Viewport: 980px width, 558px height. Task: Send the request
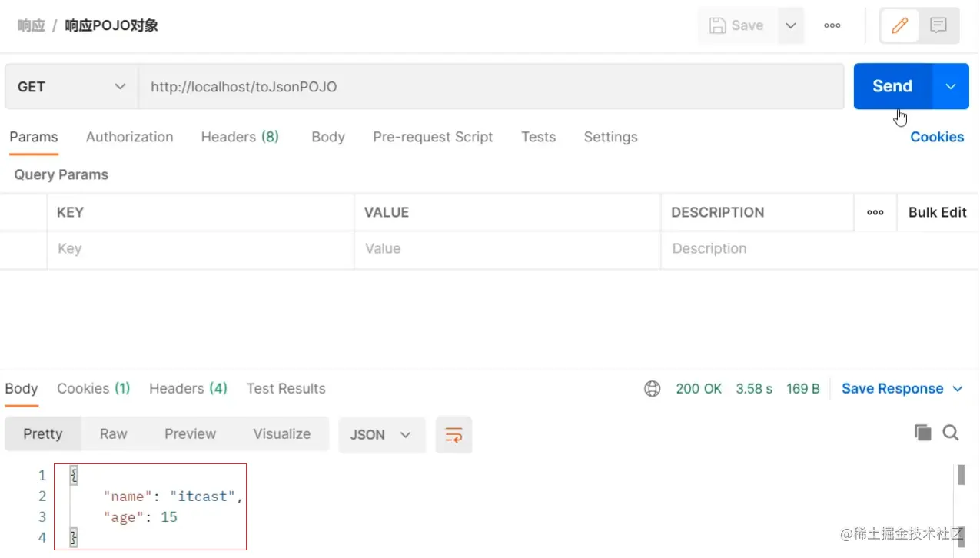coord(892,86)
